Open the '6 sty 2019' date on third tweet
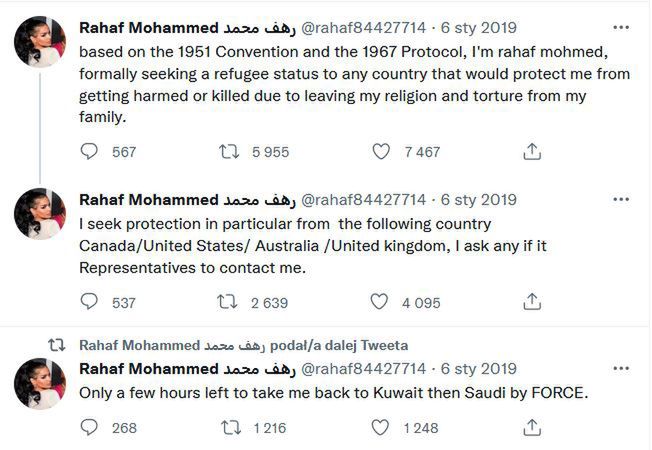 479,368
